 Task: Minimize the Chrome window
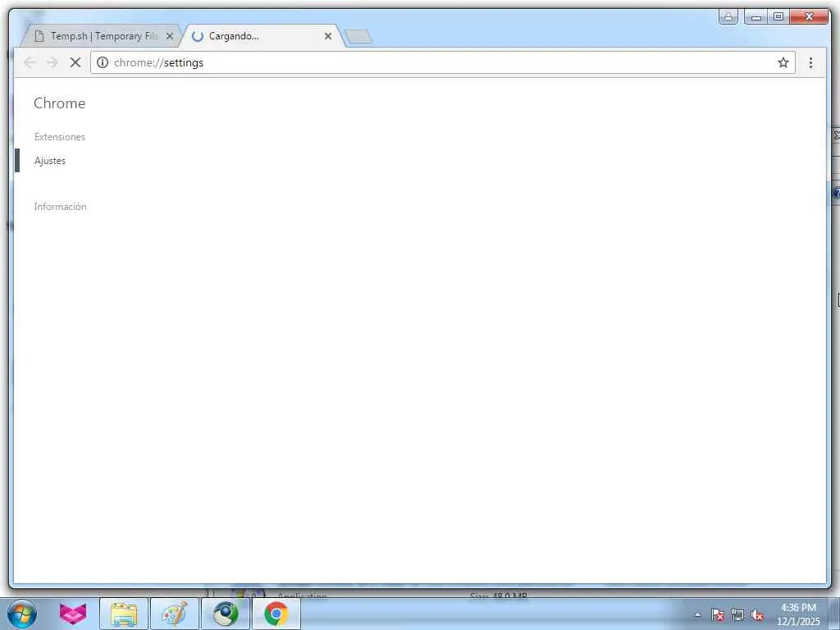[756, 16]
